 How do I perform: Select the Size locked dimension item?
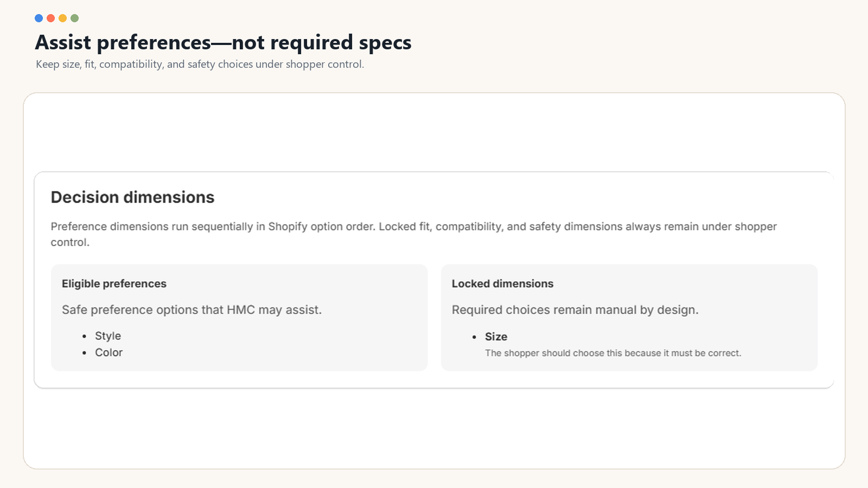(496, 337)
